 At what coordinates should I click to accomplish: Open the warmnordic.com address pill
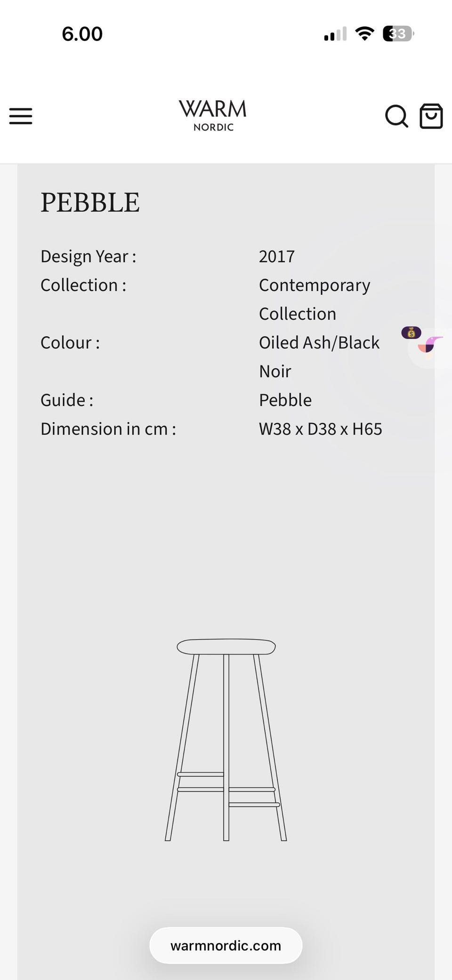[x=226, y=946]
